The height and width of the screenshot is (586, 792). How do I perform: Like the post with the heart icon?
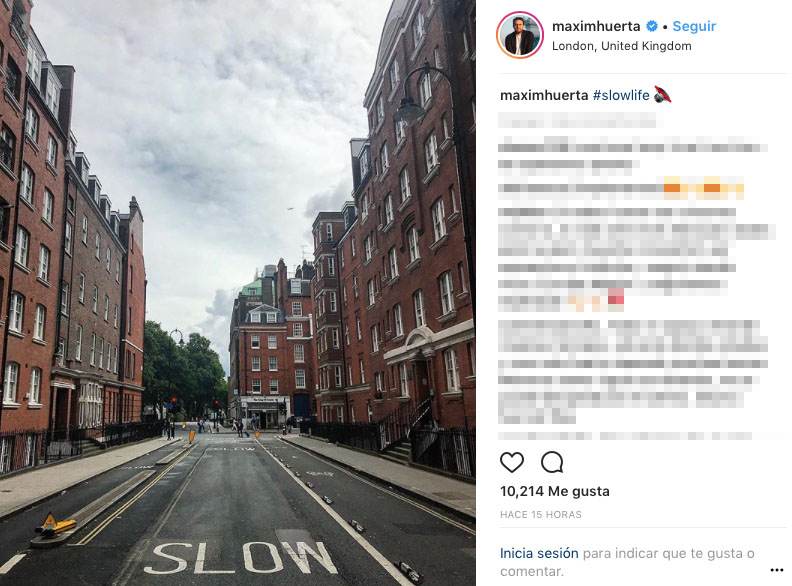tap(512, 462)
